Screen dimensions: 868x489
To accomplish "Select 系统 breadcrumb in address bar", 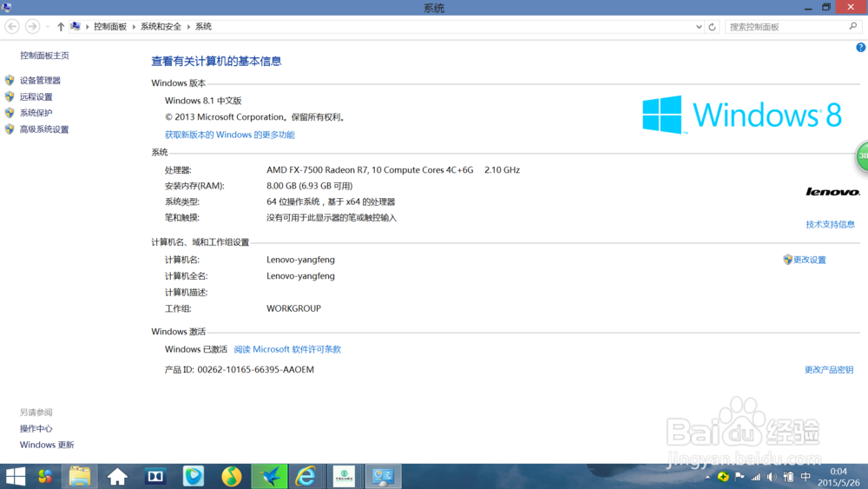I will (x=203, y=27).
